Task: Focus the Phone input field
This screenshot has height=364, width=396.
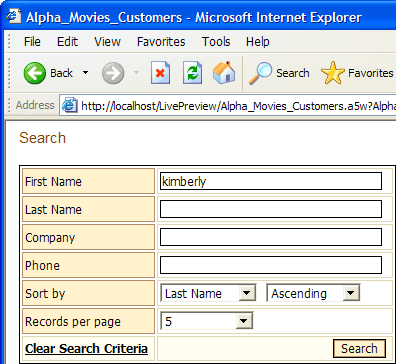Action: (x=271, y=265)
